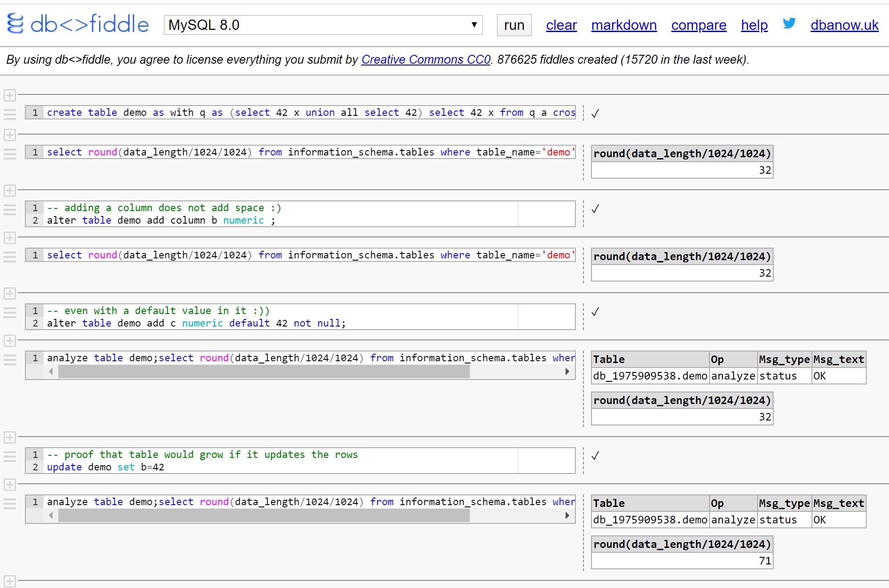The width and height of the screenshot is (889, 588).
Task: Click the 'status' cell in the first analyze result
Action: [x=784, y=376]
